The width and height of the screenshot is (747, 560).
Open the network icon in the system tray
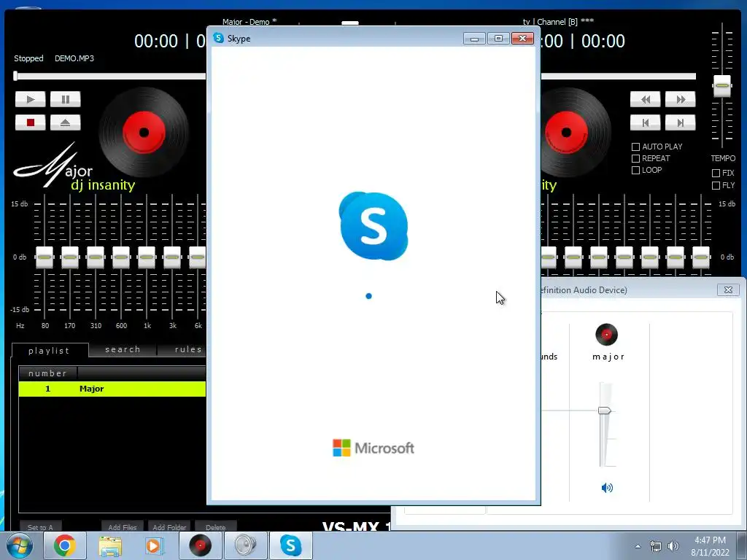pos(656,547)
